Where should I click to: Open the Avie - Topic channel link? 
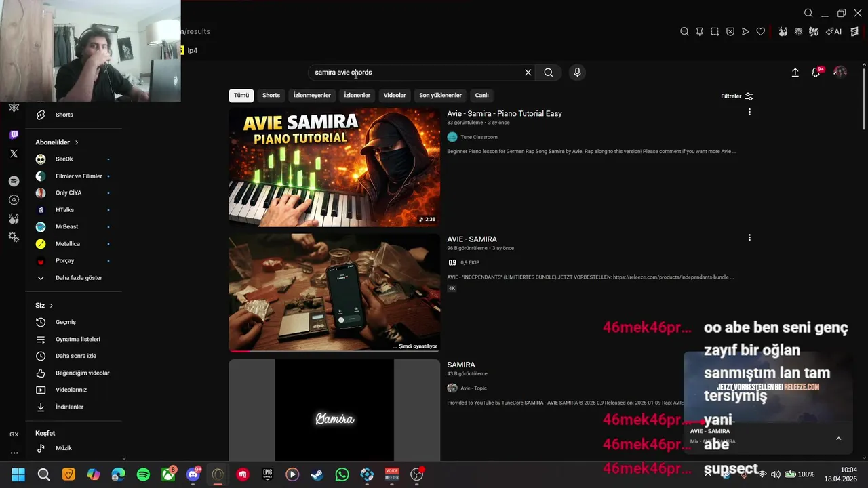point(473,388)
